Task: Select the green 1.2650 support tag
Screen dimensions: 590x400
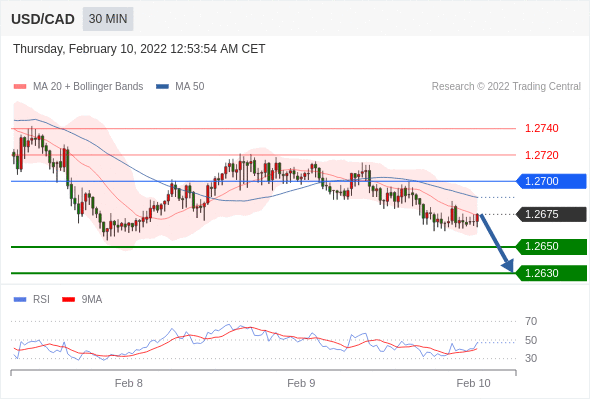Action: coord(551,246)
